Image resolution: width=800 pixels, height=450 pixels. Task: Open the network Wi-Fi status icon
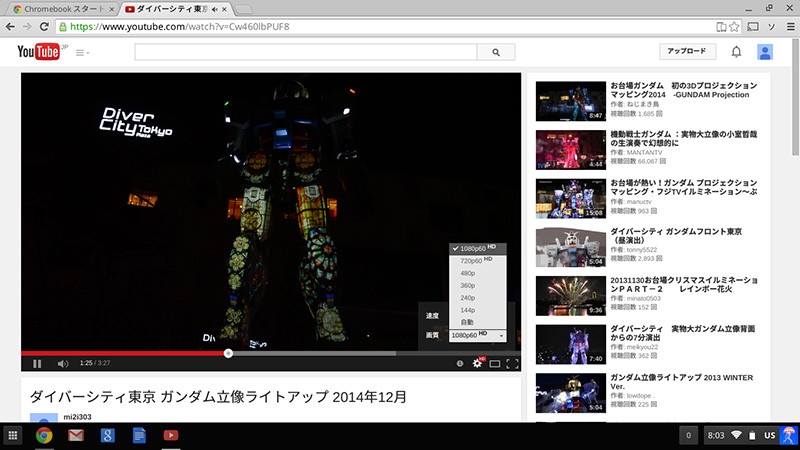pyautogui.click(x=736, y=435)
